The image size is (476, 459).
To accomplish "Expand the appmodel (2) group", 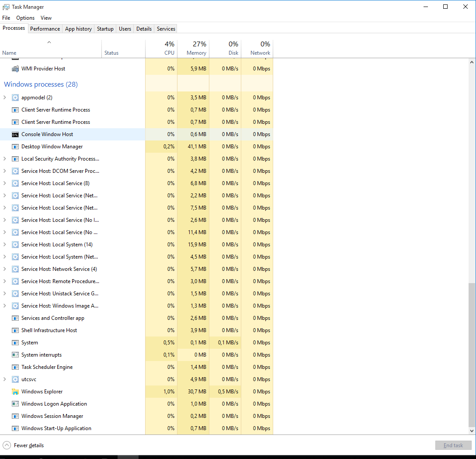I will click(4, 98).
